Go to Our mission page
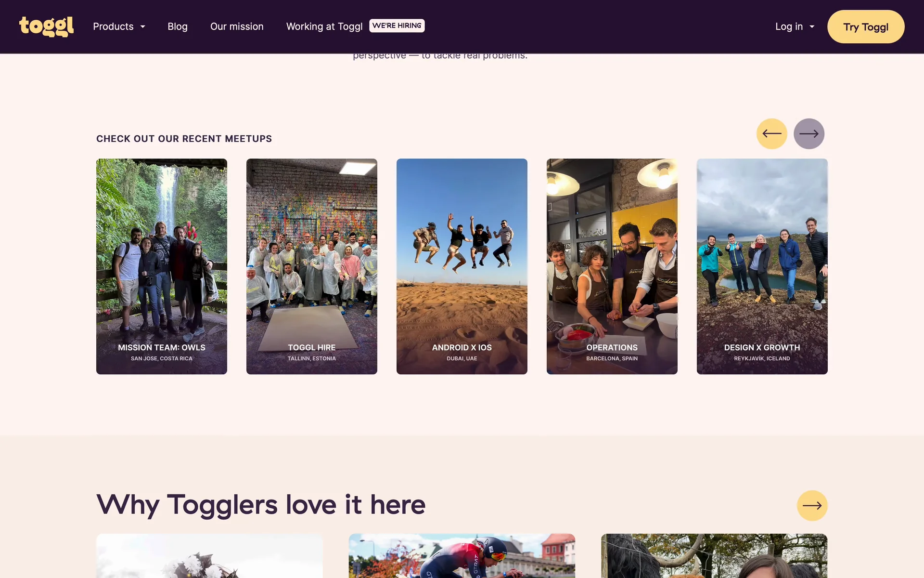The width and height of the screenshot is (924, 578). [x=237, y=26]
